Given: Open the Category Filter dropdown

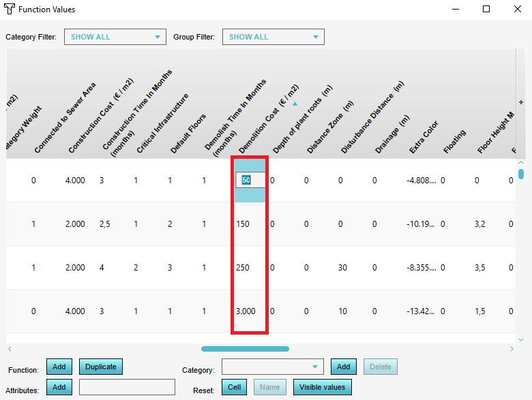Looking at the screenshot, I should pyautogui.click(x=115, y=37).
